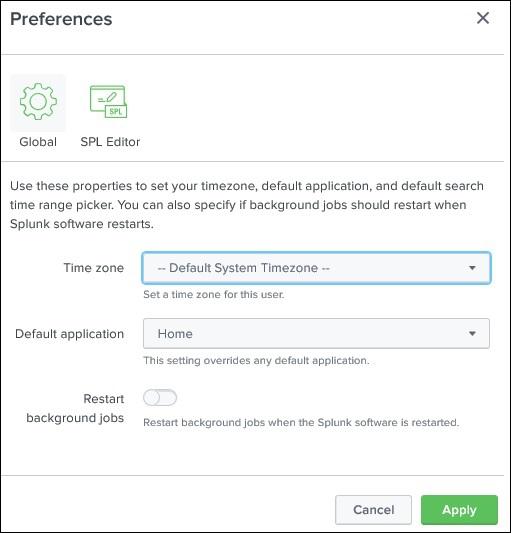Viewport: 511px width, 533px height.
Task: Open the SPL Editor preferences icon
Action: click(x=108, y=101)
